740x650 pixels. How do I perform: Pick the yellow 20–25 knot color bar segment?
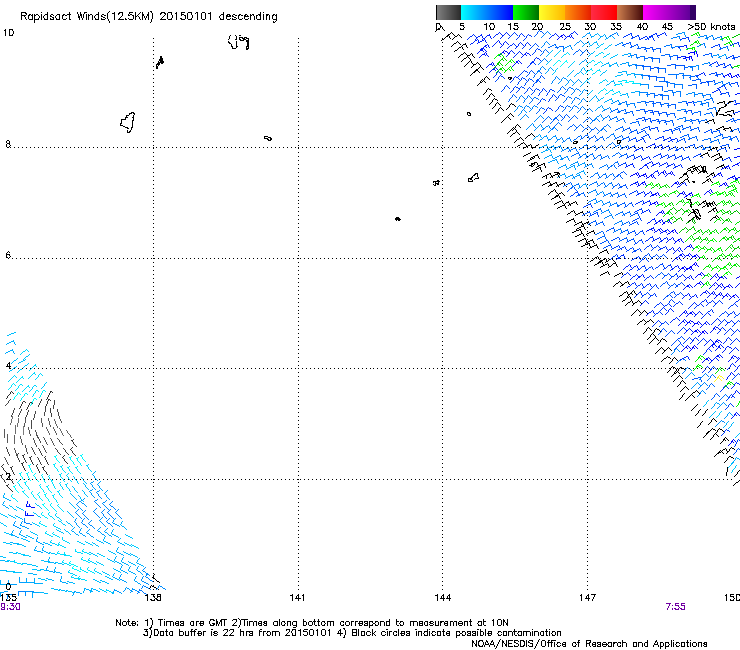tap(552, 12)
